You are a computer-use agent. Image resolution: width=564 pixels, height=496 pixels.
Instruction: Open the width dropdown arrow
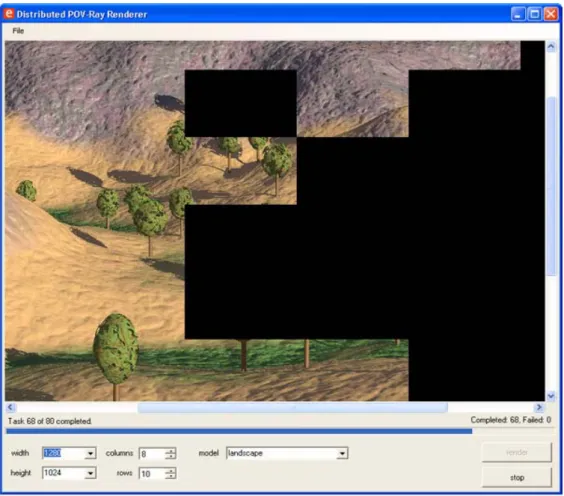click(91, 454)
